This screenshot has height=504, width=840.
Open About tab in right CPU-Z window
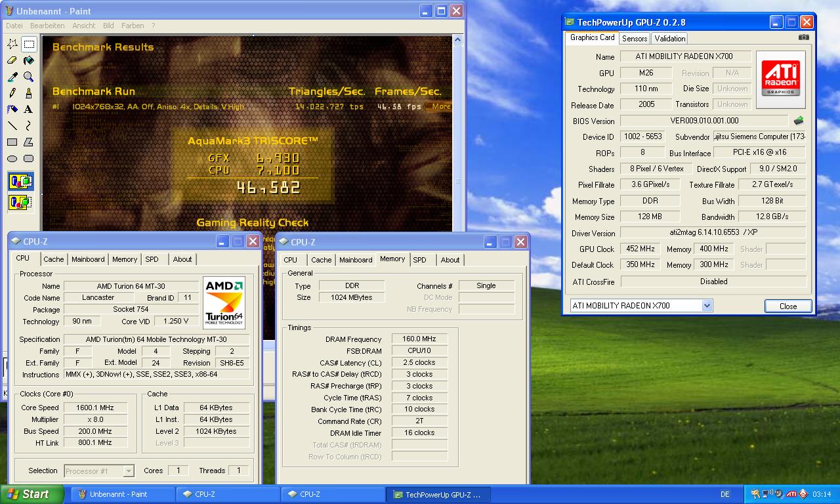pos(450,260)
